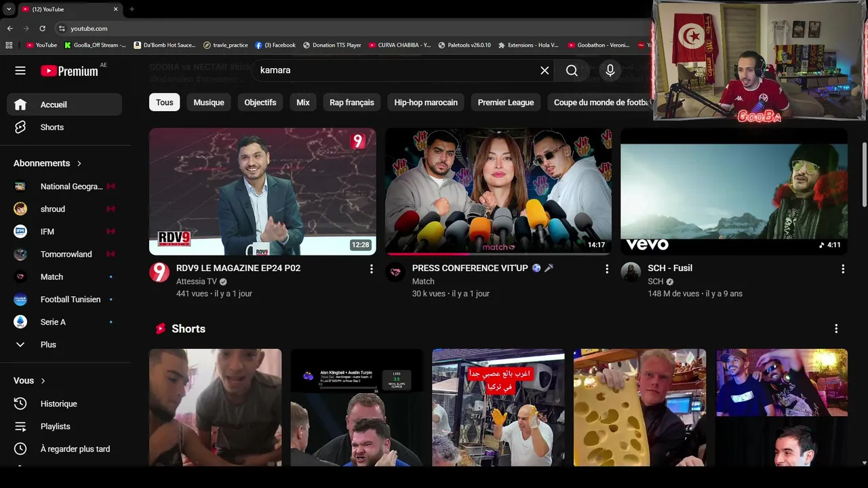Open the Serie A subscription
Viewport: 868px width, 488px height.
64,322
